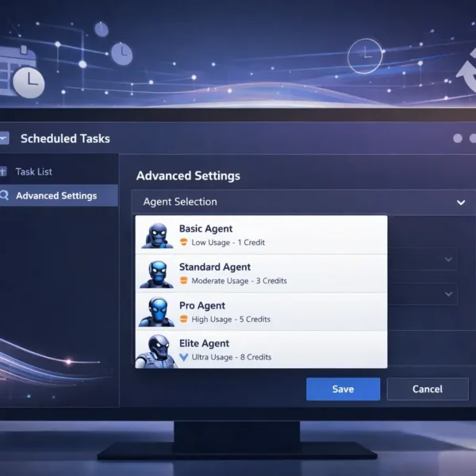This screenshot has width=476, height=476.
Task: Click the Basic Agent robot avatar
Action: click(157, 236)
